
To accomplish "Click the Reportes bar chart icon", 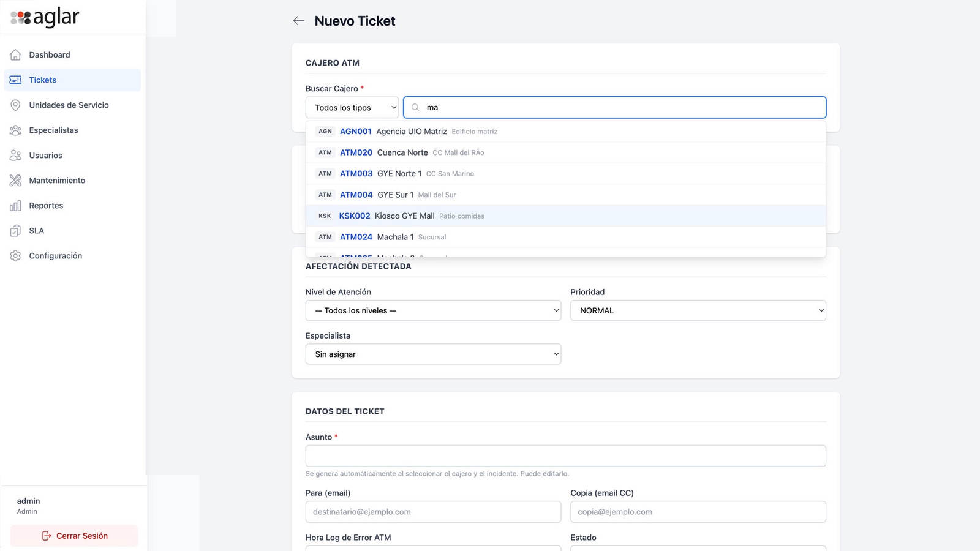I will [15, 206].
